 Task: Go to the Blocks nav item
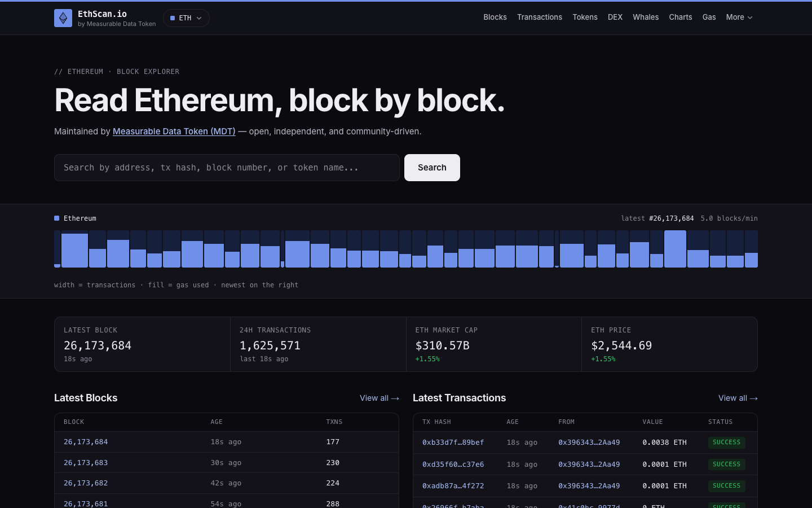click(x=495, y=17)
